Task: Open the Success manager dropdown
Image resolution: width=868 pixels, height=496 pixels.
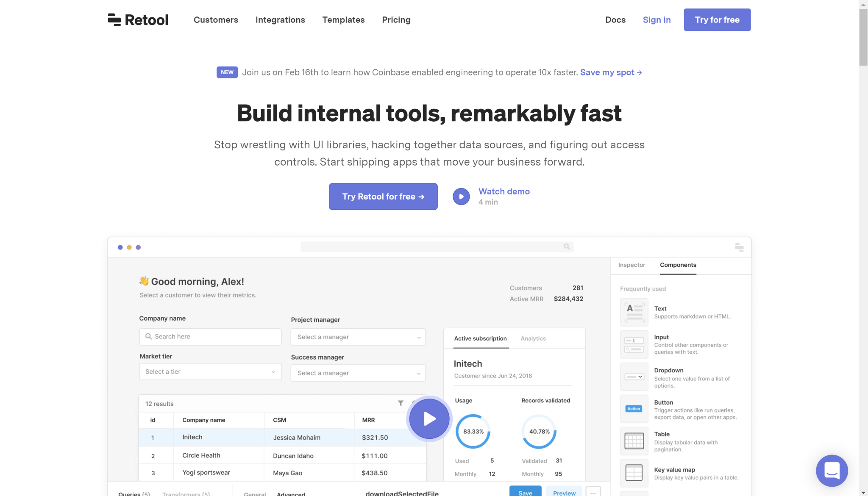Action: coord(358,373)
